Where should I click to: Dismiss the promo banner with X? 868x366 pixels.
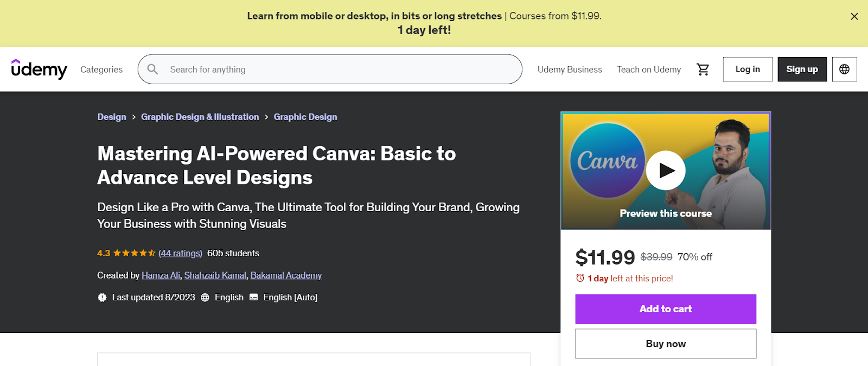pyautogui.click(x=854, y=16)
